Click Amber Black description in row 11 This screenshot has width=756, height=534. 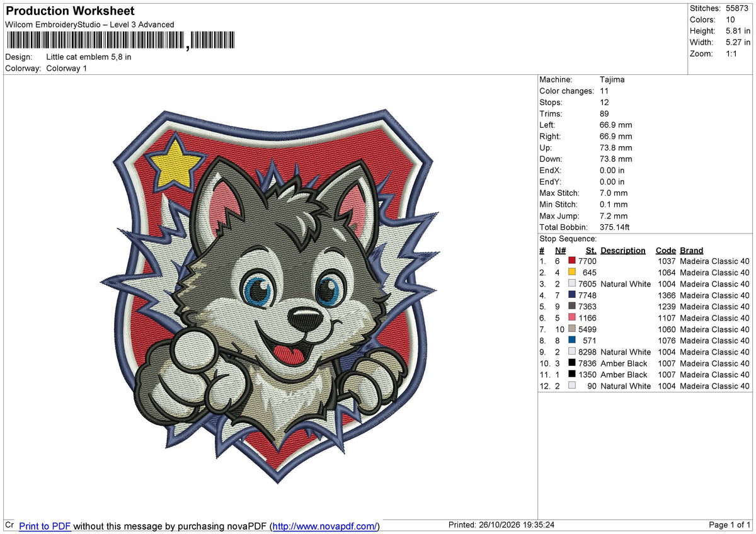point(624,374)
